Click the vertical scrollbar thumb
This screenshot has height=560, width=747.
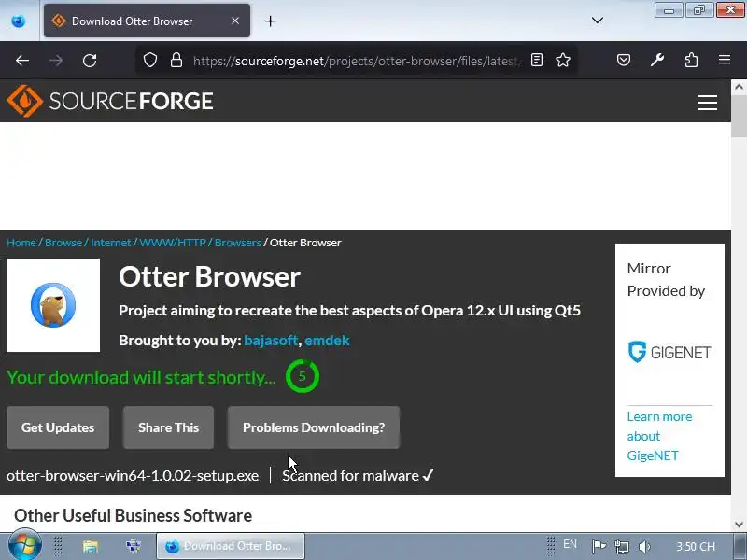pos(739,115)
